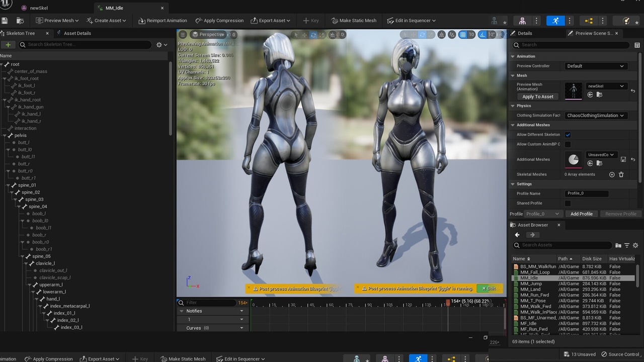
Task: Click the save icon beside Additional Meshes
Action: (623, 159)
